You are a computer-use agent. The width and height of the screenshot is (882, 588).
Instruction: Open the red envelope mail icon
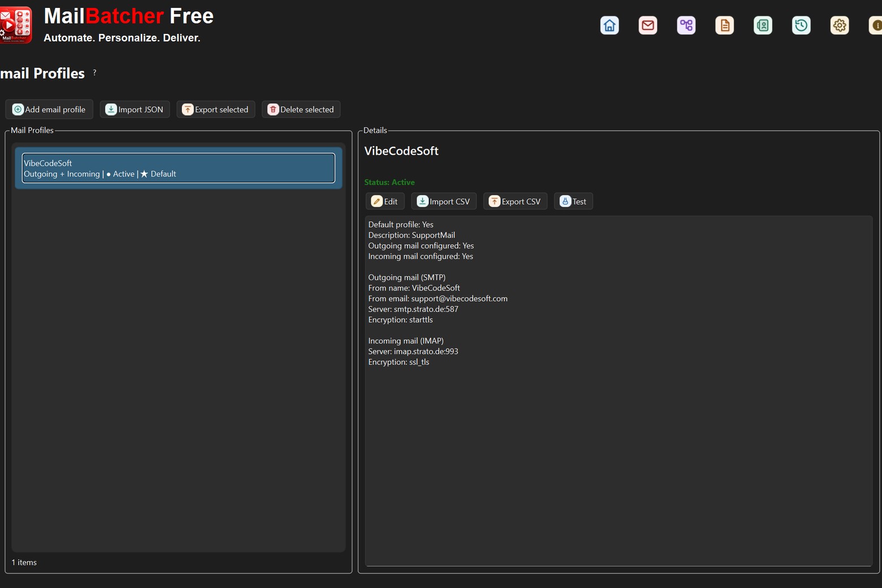[x=648, y=25]
